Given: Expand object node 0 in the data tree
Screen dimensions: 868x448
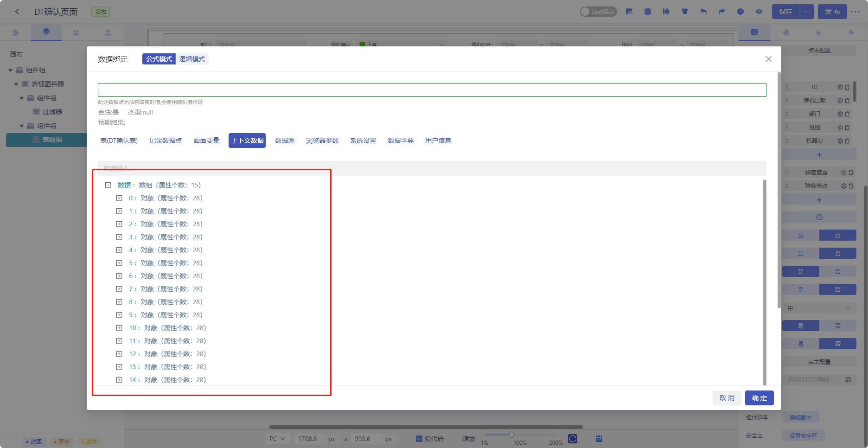Looking at the screenshot, I should pyautogui.click(x=119, y=198).
